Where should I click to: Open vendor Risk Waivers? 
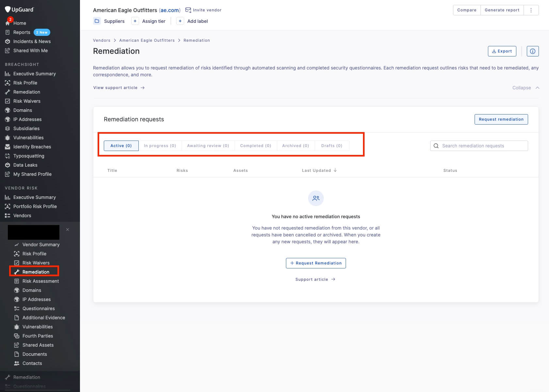tap(36, 263)
